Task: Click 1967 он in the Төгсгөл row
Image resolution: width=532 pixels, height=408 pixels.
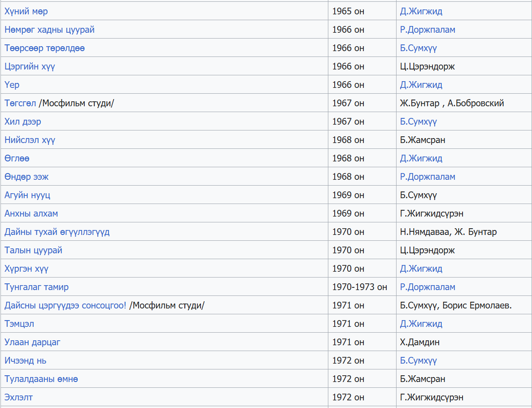Action: [x=348, y=103]
